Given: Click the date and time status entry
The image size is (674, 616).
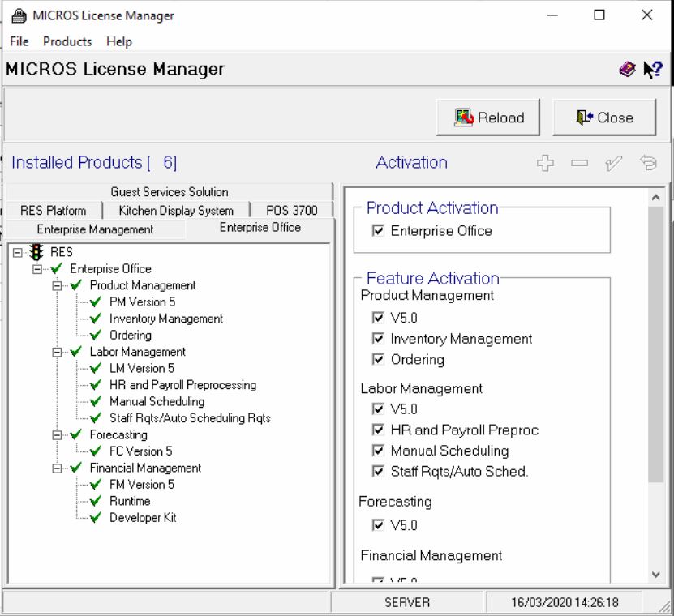Looking at the screenshot, I should tap(565, 602).
